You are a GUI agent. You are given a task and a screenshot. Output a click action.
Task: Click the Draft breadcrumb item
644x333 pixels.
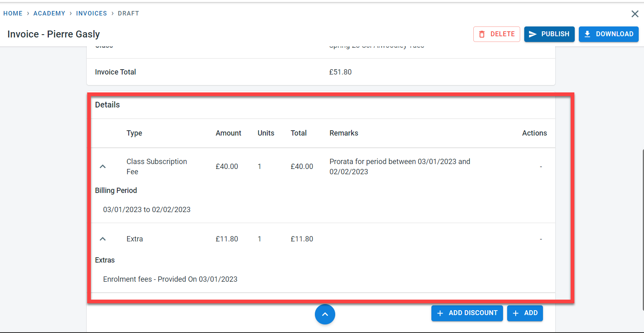click(128, 13)
